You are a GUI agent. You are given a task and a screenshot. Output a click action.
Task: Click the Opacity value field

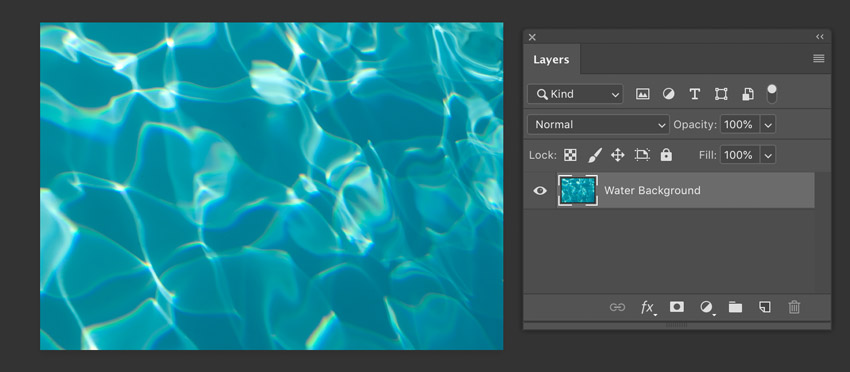click(740, 124)
